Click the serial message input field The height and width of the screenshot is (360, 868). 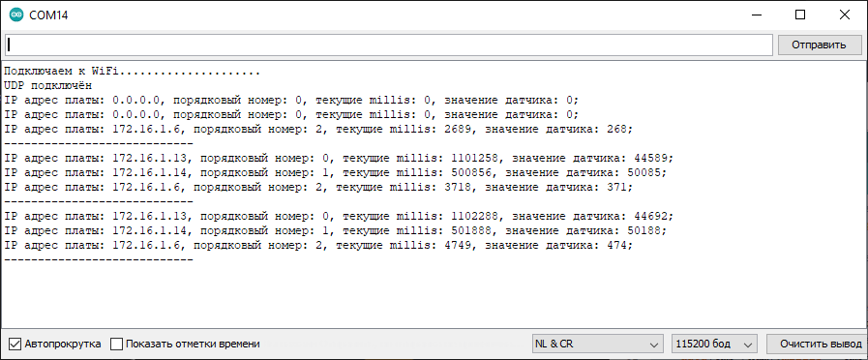click(x=389, y=45)
